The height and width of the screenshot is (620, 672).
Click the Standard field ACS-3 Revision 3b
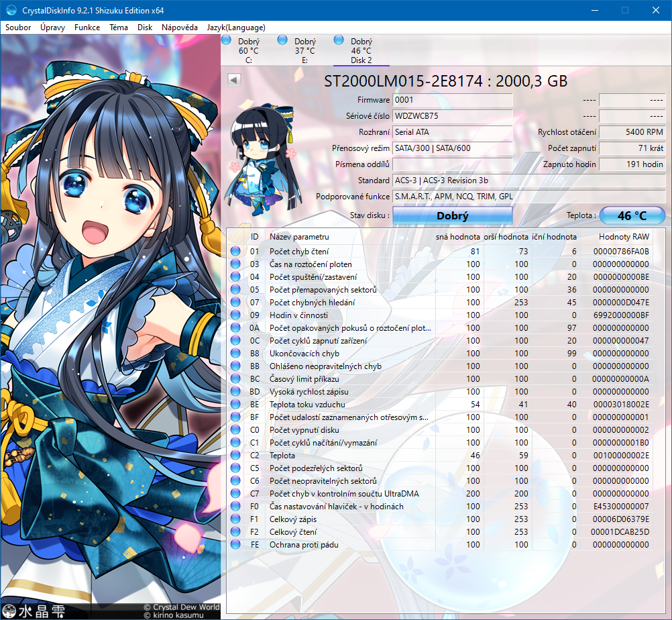click(x=529, y=180)
